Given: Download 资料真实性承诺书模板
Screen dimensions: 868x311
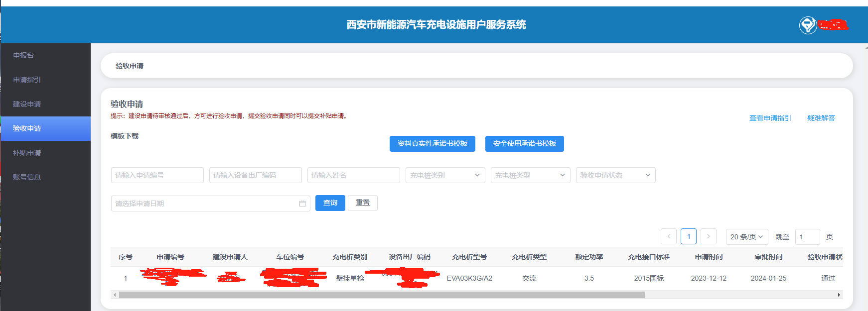Looking at the screenshot, I should click(x=432, y=144).
